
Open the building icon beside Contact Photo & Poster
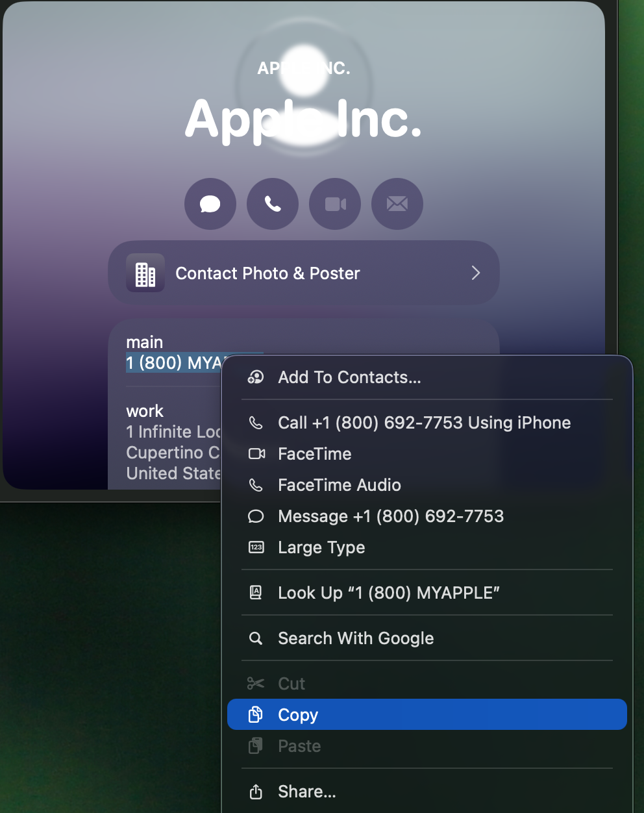click(145, 273)
